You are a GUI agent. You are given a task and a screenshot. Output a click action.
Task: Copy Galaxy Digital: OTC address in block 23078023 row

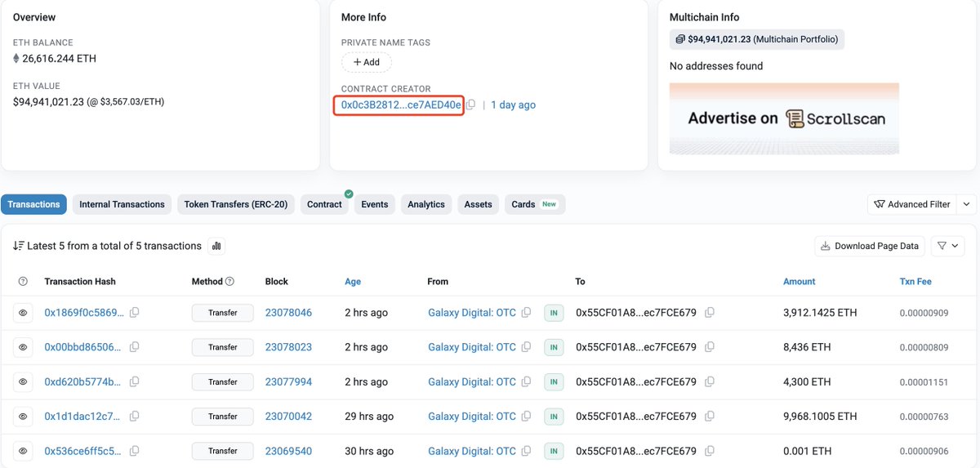pyautogui.click(x=527, y=347)
